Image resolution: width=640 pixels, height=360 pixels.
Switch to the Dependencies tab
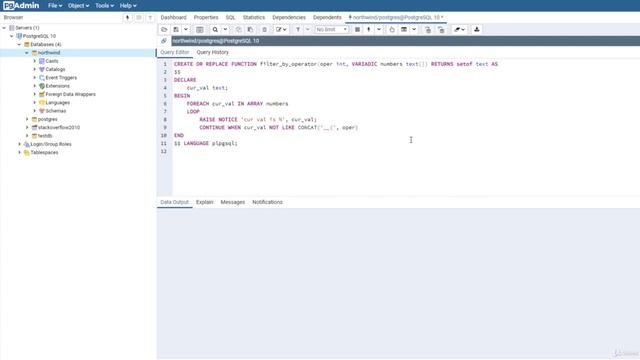pyautogui.click(x=289, y=18)
